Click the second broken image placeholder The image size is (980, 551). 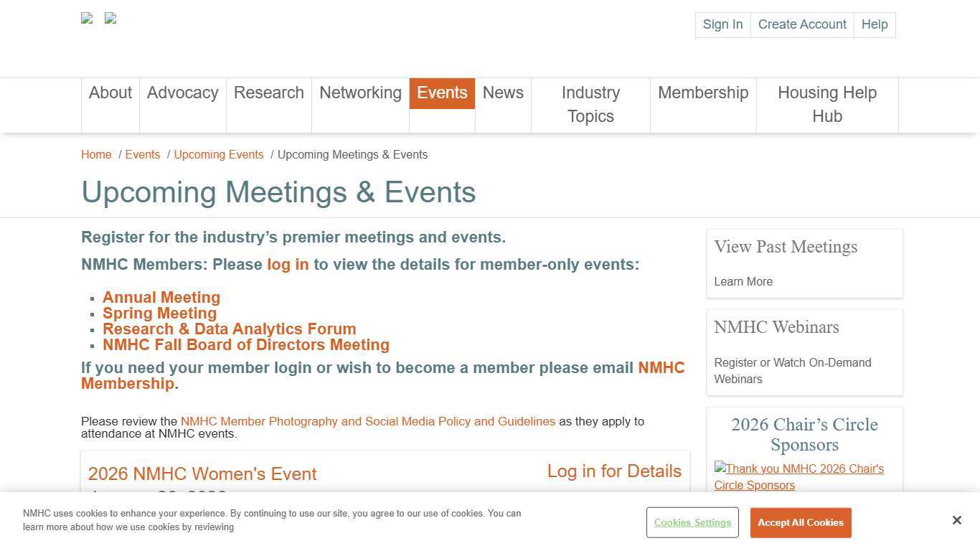(x=110, y=18)
